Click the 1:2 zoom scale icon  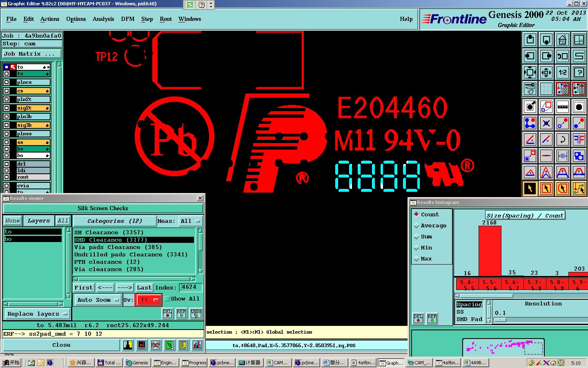[x=563, y=72]
